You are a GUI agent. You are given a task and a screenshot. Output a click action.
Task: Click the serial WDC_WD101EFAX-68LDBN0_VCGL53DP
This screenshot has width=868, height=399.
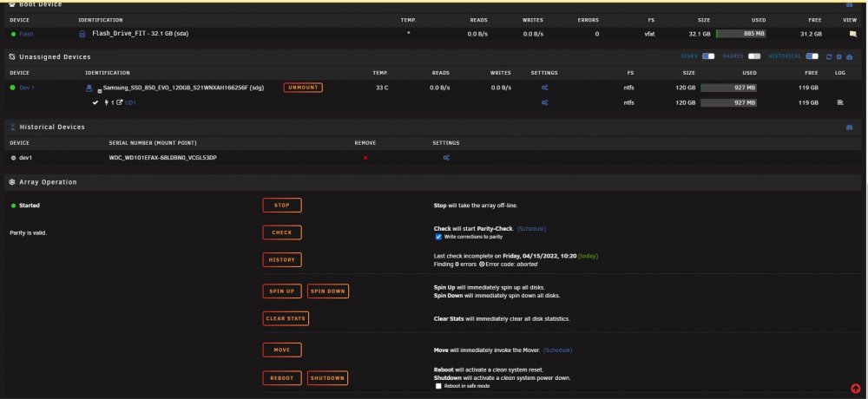163,158
